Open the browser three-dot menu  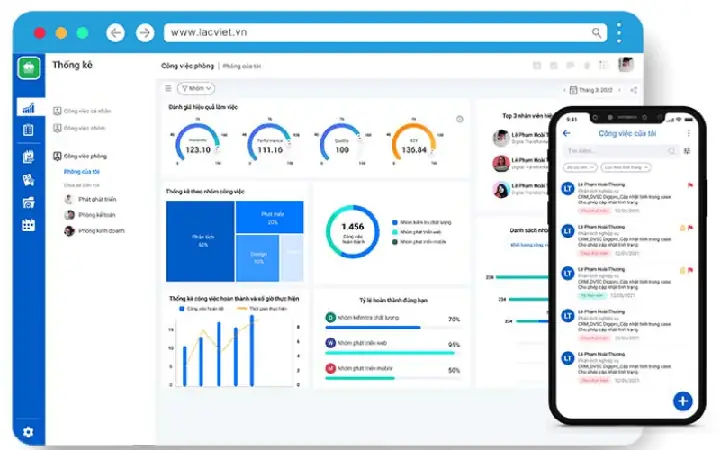(619, 33)
